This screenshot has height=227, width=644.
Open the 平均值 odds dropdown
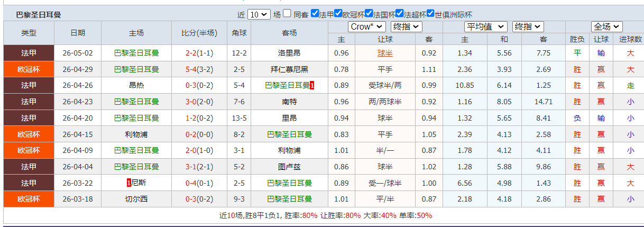coord(486,26)
